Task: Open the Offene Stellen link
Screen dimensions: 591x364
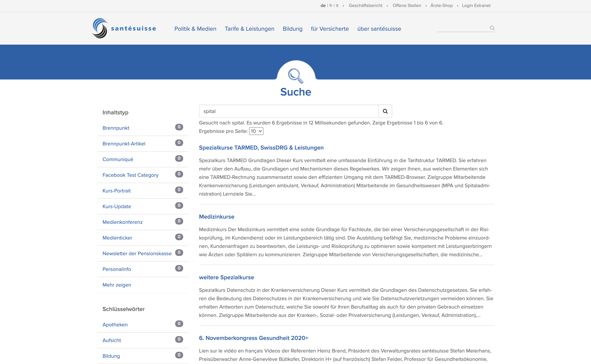Action: [407, 6]
